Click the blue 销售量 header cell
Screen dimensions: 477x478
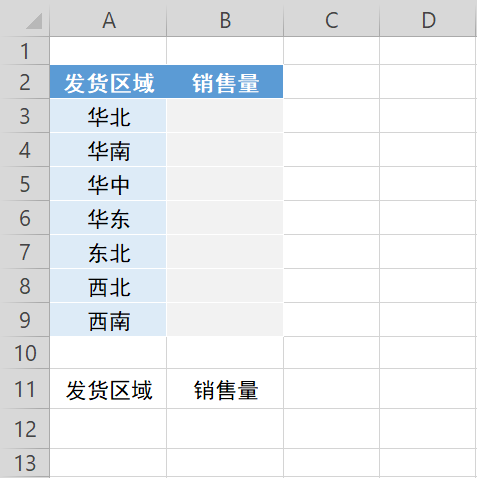pyautogui.click(x=225, y=82)
